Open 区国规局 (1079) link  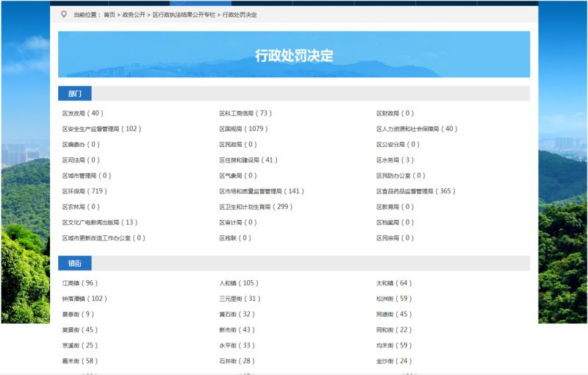243,129
